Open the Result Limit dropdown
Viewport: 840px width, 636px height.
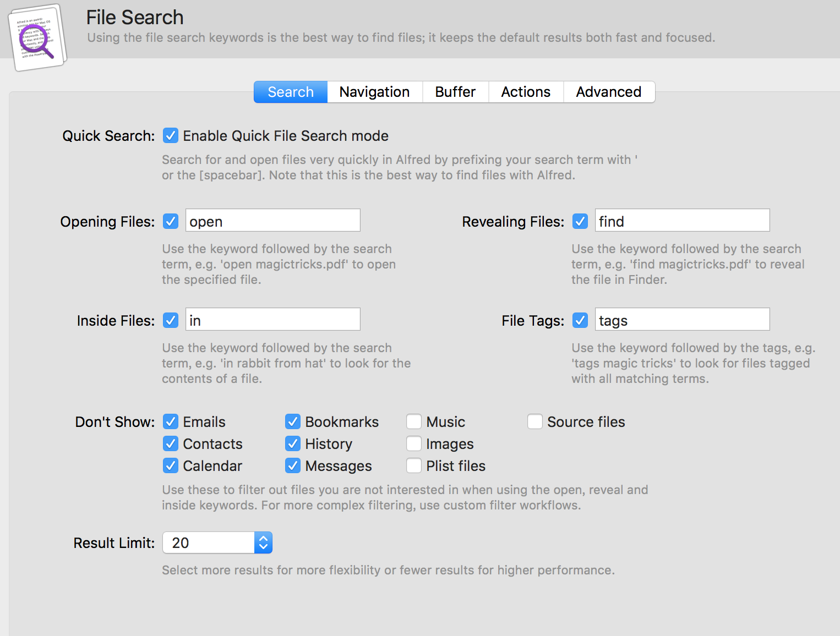[217, 543]
